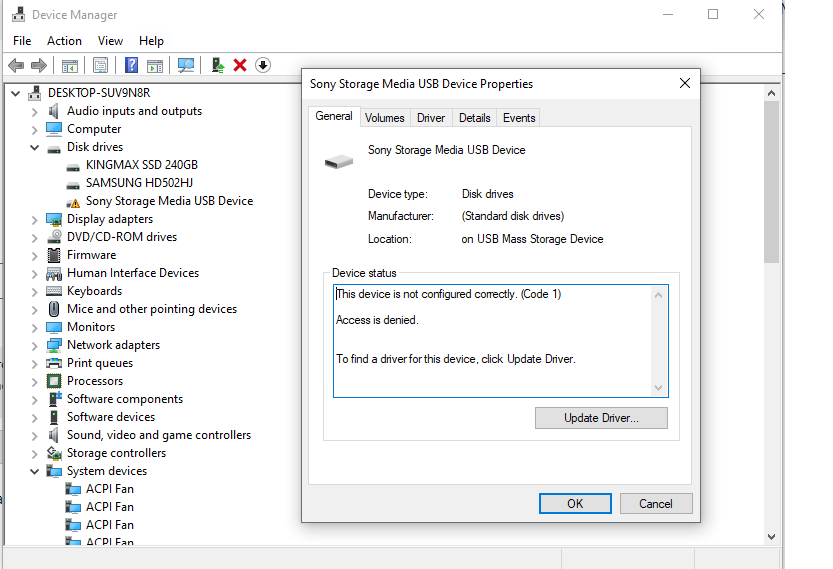Switch to the Volumes tab
Screen dimensions: 833x569
(x=385, y=117)
